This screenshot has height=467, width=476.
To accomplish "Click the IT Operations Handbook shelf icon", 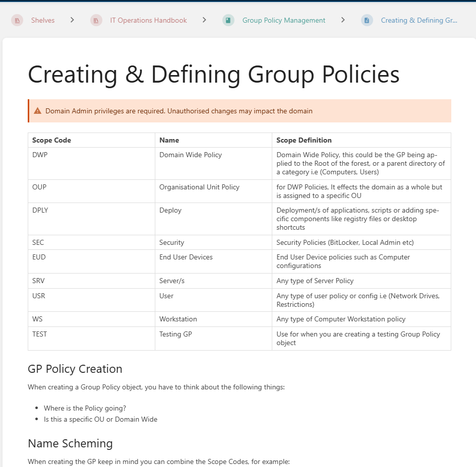I will pyautogui.click(x=96, y=20).
